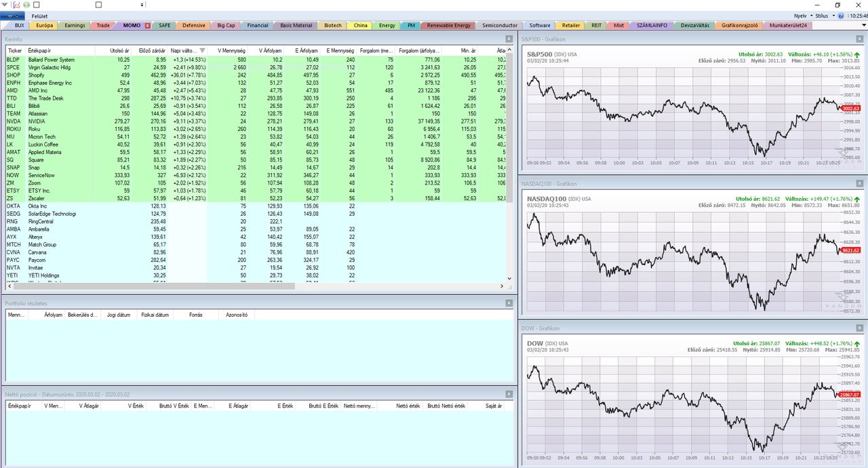Select the ZM Zoom row
The width and height of the screenshot is (868, 468).
click(256, 183)
